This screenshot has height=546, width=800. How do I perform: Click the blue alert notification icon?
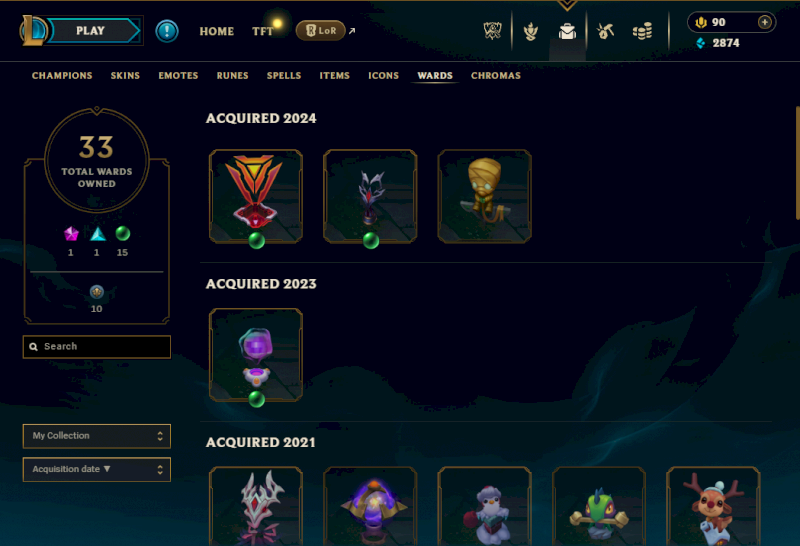point(167,31)
